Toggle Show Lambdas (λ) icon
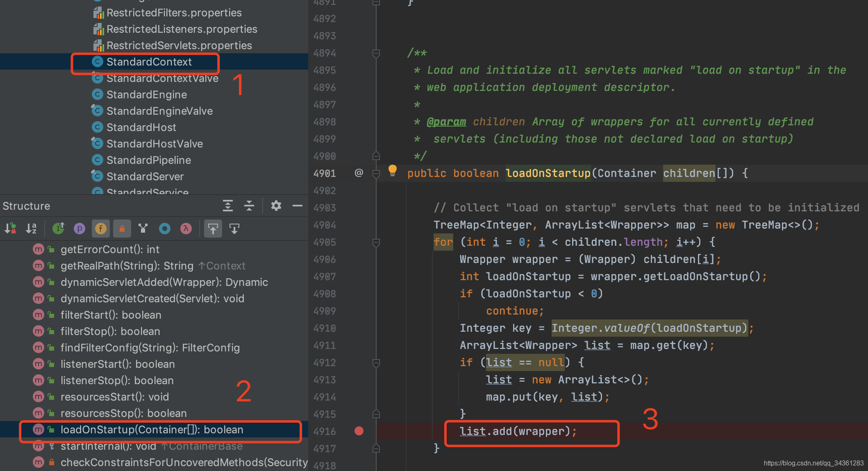The height and width of the screenshot is (471, 868). point(186,228)
